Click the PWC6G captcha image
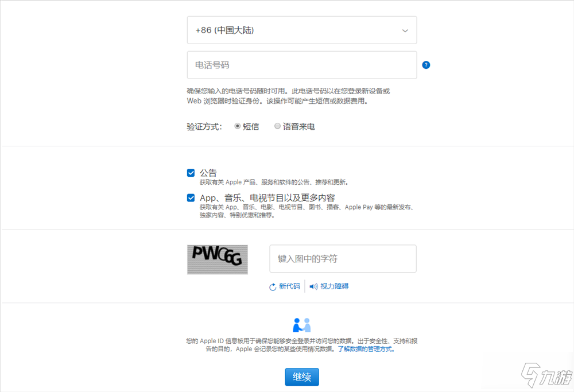The height and width of the screenshot is (392, 574). pyautogui.click(x=217, y=259)
